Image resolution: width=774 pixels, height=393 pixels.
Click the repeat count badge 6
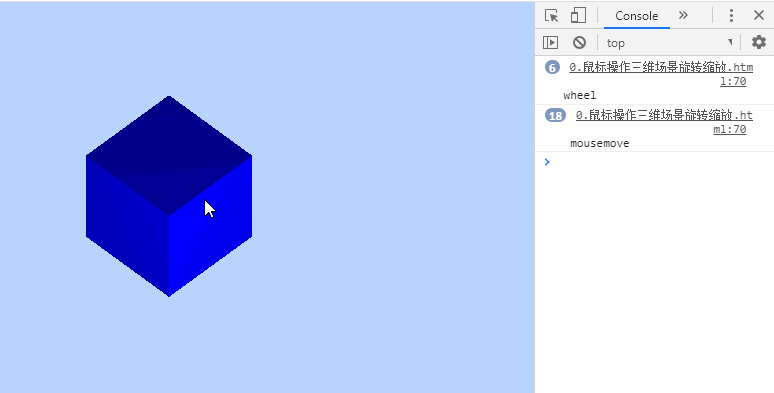(552, 67)
